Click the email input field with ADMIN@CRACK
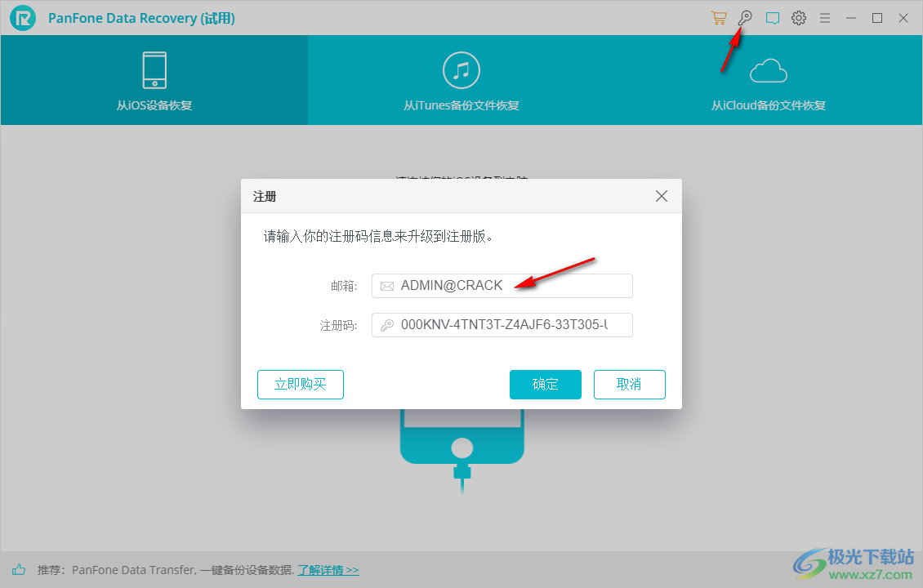This screenshot has width=923, height=588. 502,286
